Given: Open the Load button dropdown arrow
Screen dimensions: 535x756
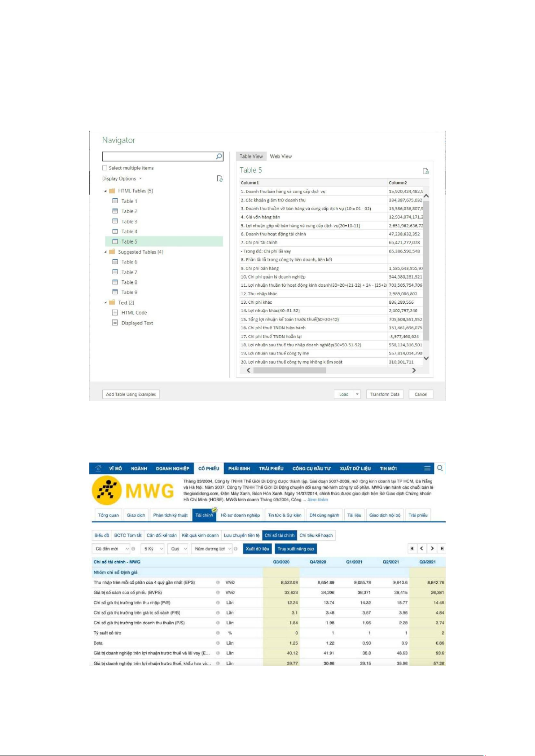Looking at the screenshot, I should 357,394.
